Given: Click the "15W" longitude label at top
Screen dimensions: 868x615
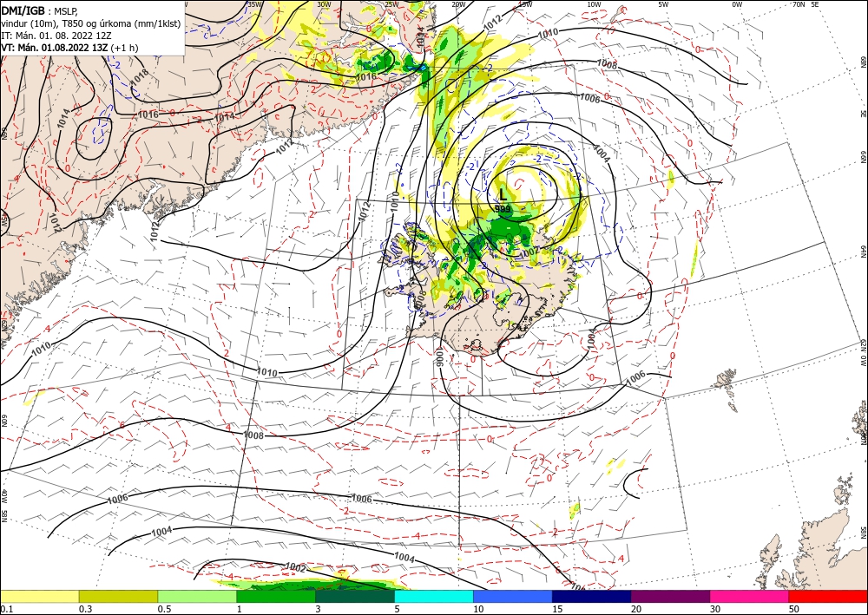Looking at the screenshot, I should click(525, 4).
